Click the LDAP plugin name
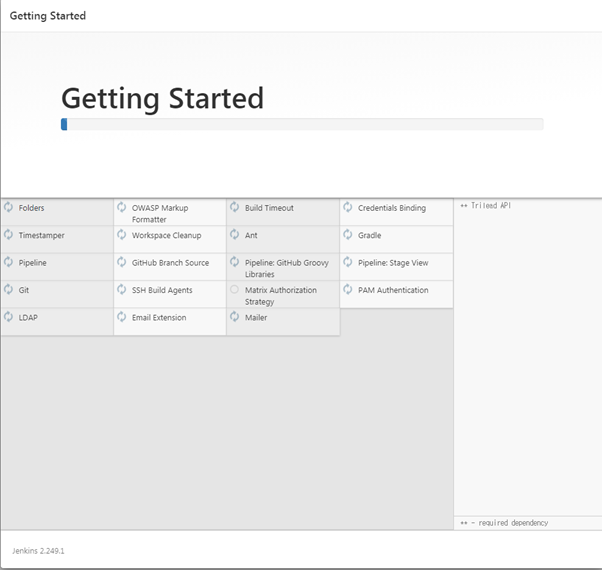This screenshot has width=602, height=570. pyautogui.click(x=28, y=317)
